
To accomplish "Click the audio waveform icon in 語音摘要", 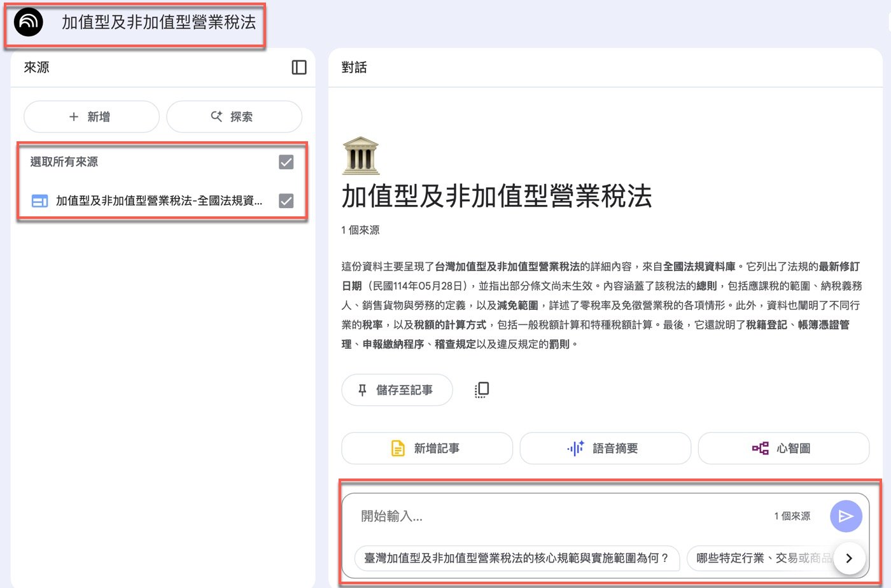I will point(575,449).
